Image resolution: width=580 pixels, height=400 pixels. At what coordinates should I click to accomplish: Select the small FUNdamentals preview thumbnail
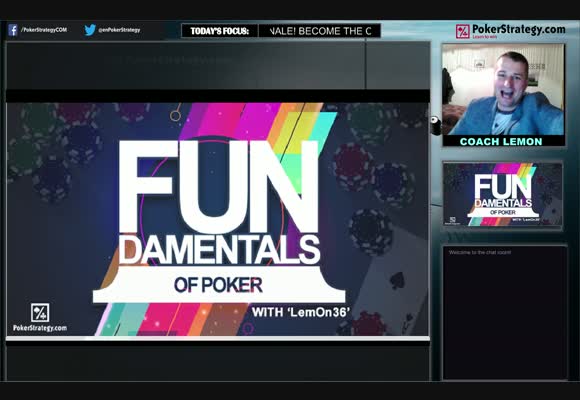coord(503,194)
